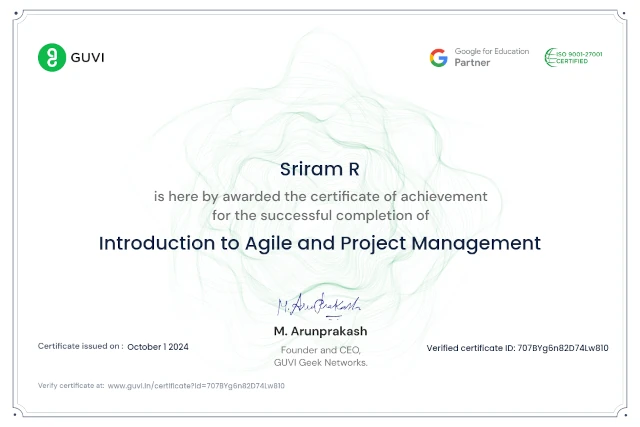The image size is (640, 427).
Task: Open the www.guvi.in certificate verification link
Action: (196, 386)
